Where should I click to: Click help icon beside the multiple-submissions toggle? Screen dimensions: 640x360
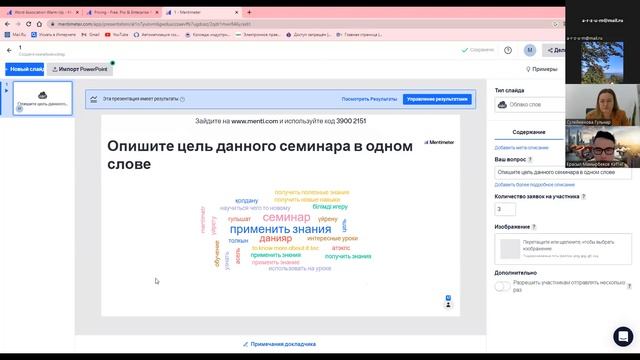click(629, 286)
